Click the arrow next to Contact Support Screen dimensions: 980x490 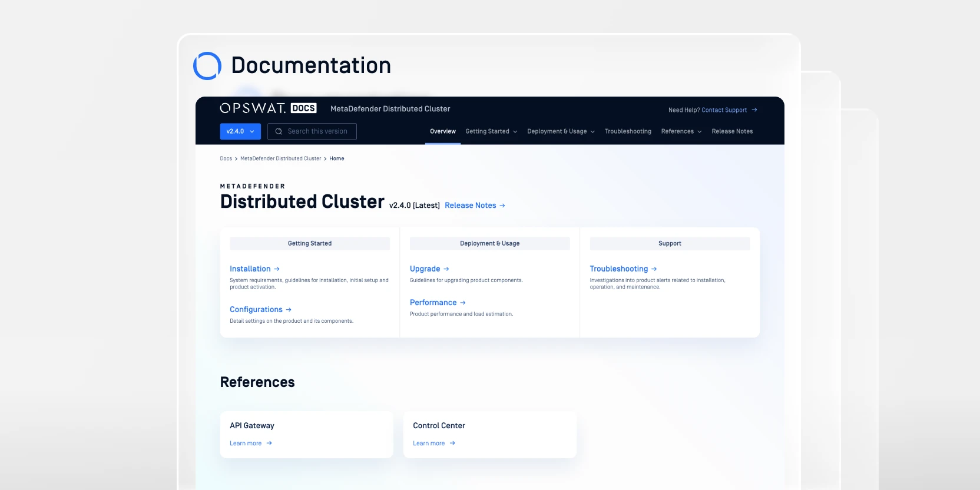pos(754,110)
